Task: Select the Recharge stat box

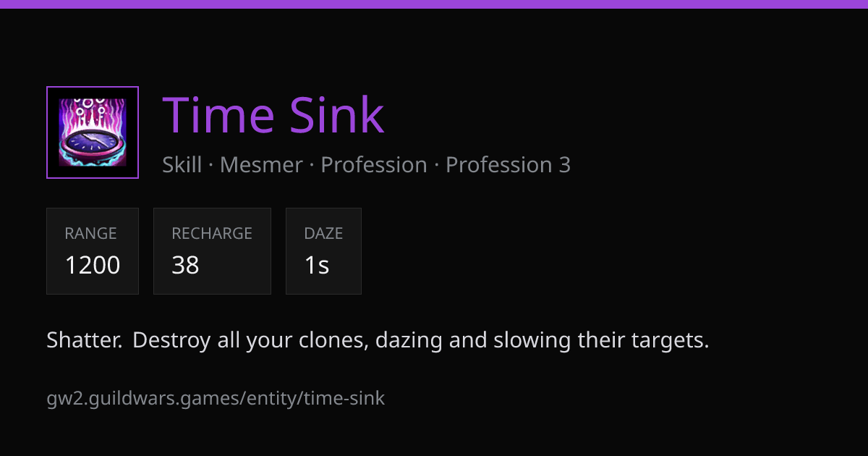Action: [x=212, y=251]
